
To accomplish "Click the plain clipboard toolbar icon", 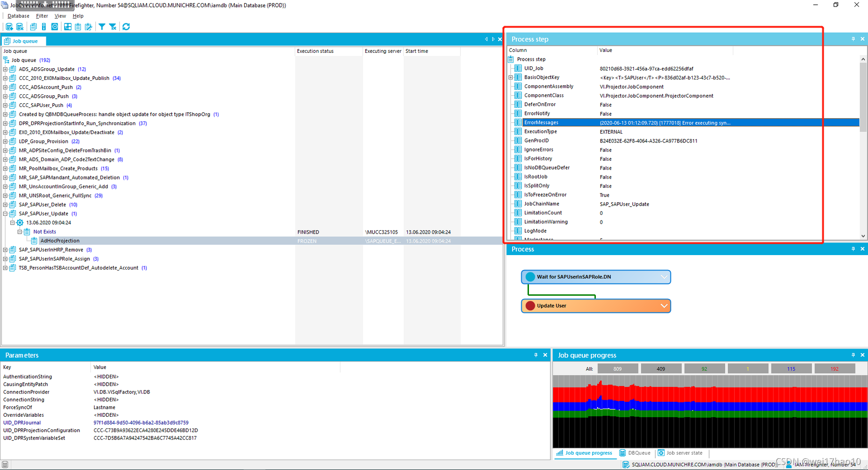I will tap(78, 27).
